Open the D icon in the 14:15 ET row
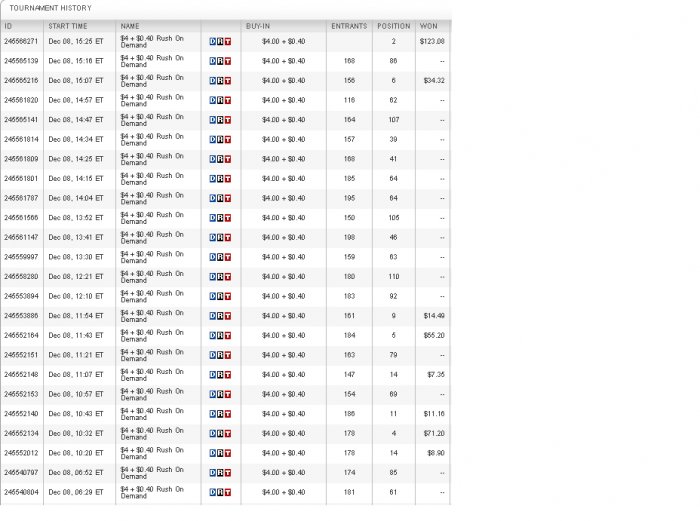This screenshot has width=700, height=521. click(x=212, y=179)
